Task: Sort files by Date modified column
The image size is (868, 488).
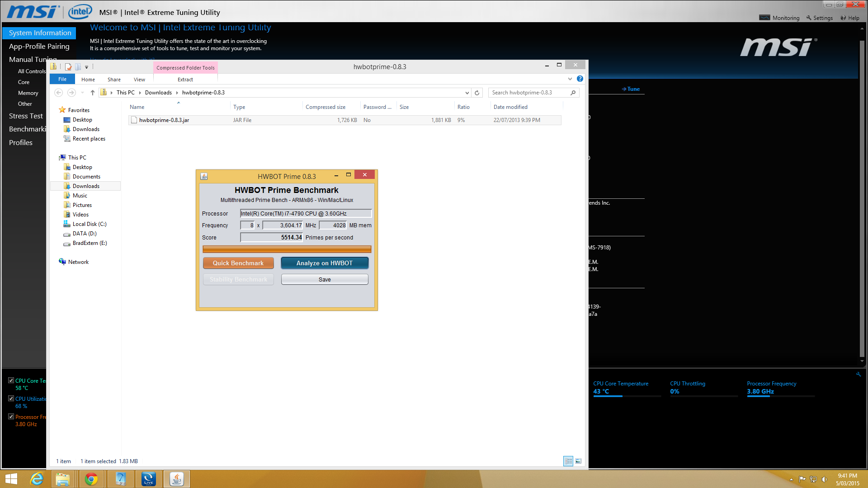Action: click(x=510, y=107)
